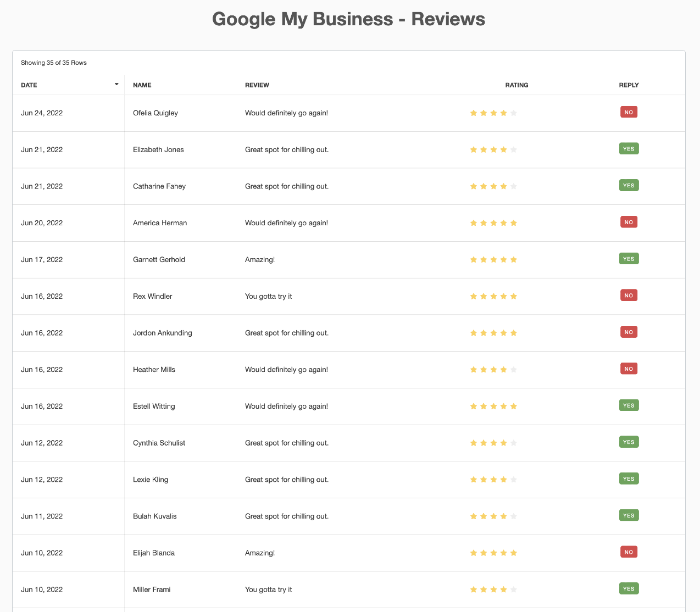700x612 pixels.
Task: Click the Jun 11, 2022 date cell
Action: pos(42,516)
